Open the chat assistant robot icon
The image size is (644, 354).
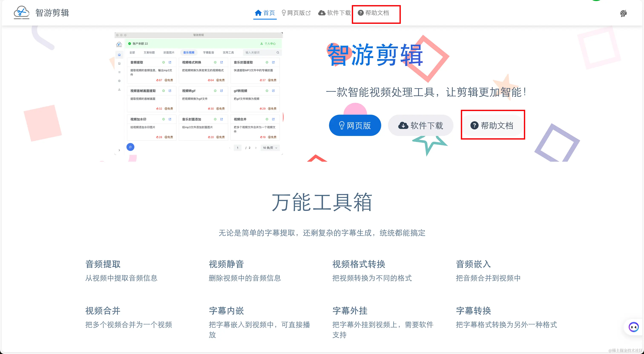634,327
